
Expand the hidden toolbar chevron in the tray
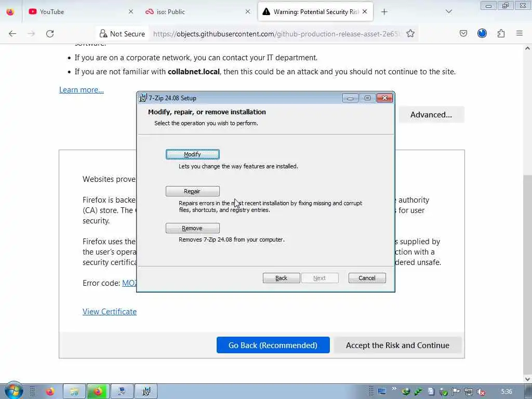pyautogui.click(x=394, y=389)
